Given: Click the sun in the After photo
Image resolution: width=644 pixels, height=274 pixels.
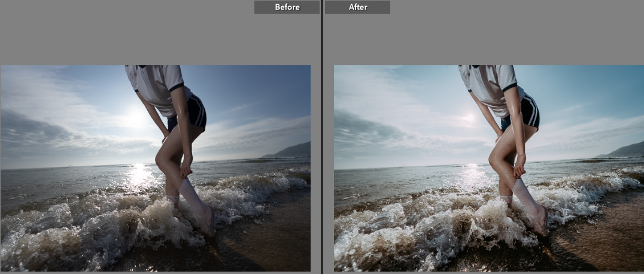Looking at the screenshot, I should (x=470, y=118).
